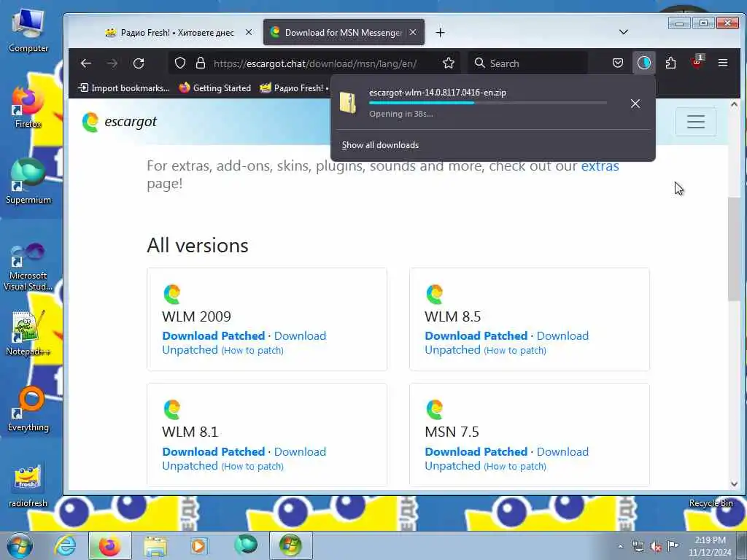Show hidden tray icons arrow

coord(620,547)
